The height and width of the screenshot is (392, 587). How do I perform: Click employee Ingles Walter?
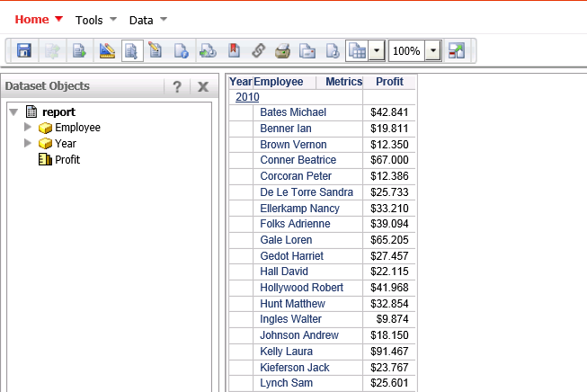click(x=290, y=318)
